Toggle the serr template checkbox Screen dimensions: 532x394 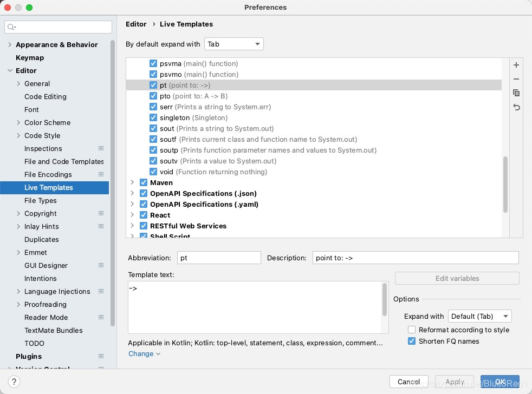pos(153,107)
